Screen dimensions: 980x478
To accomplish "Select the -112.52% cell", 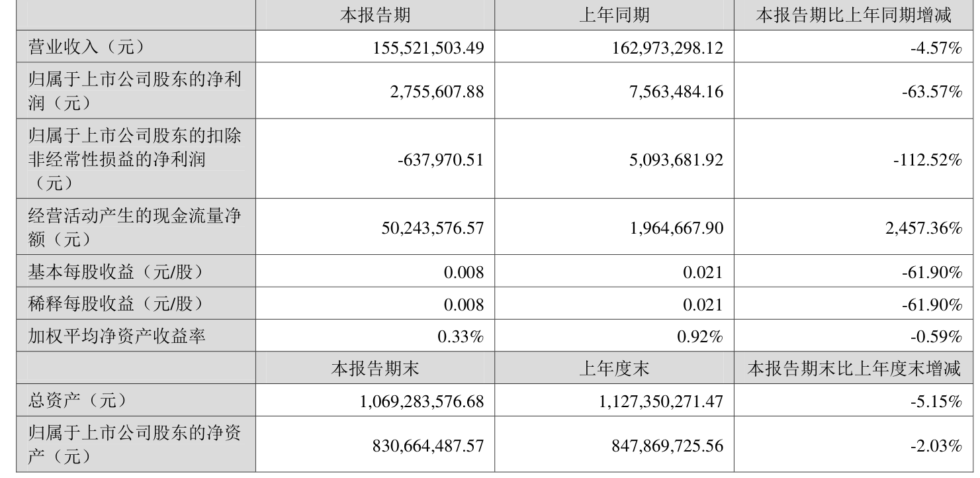I will coord(932,159).
